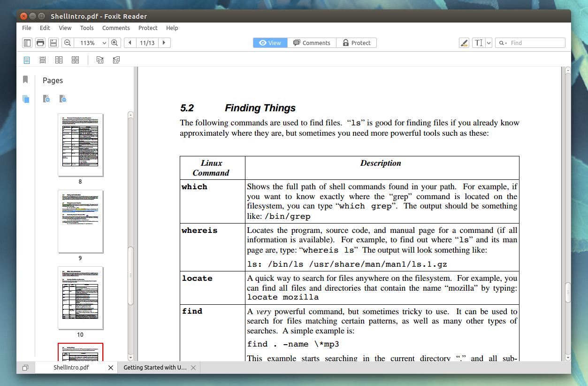The height and width of the screenshot is (386, 588).
Task: Save the current PDF document
Action: [53, 42]
